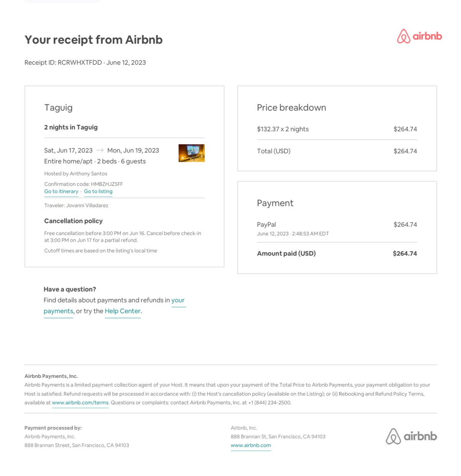This screenshot has width=461, height=476.
Task: Click the arrow between check-in and checkout dates
Action: 100,150
